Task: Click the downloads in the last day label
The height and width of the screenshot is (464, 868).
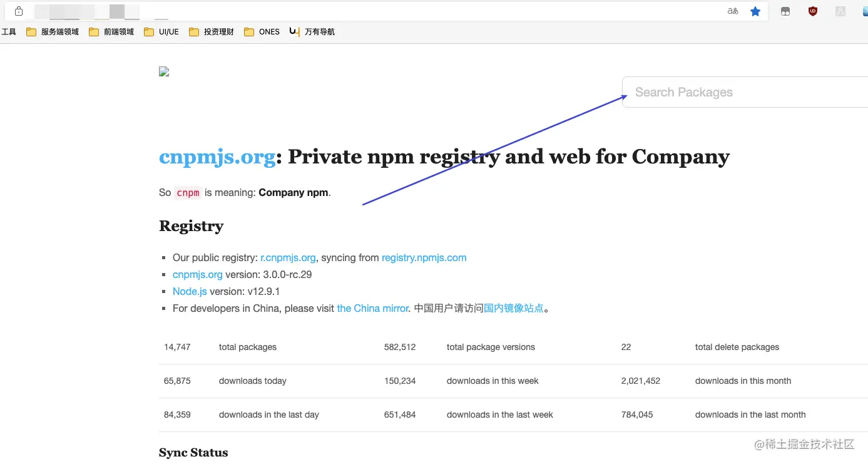Action: point(269,415)
